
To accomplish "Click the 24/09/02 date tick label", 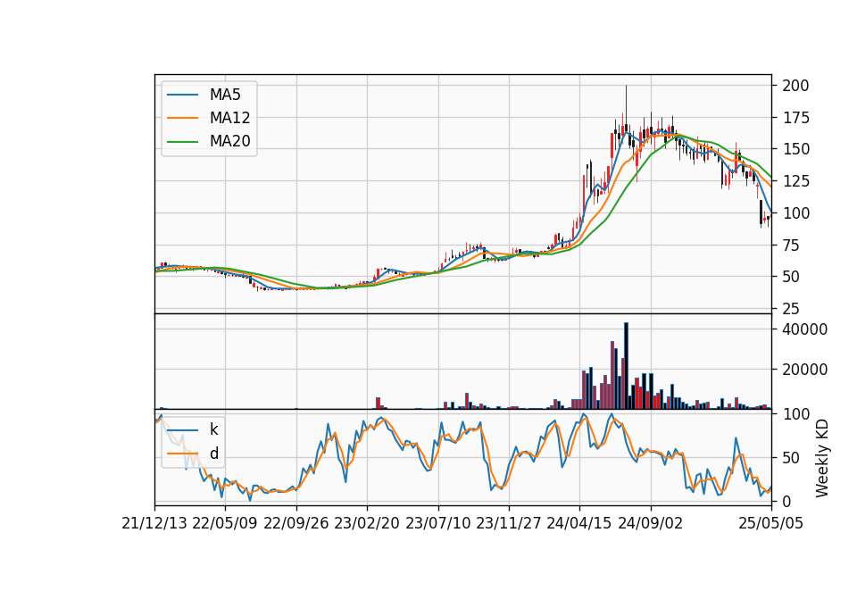I will point(651,523).
